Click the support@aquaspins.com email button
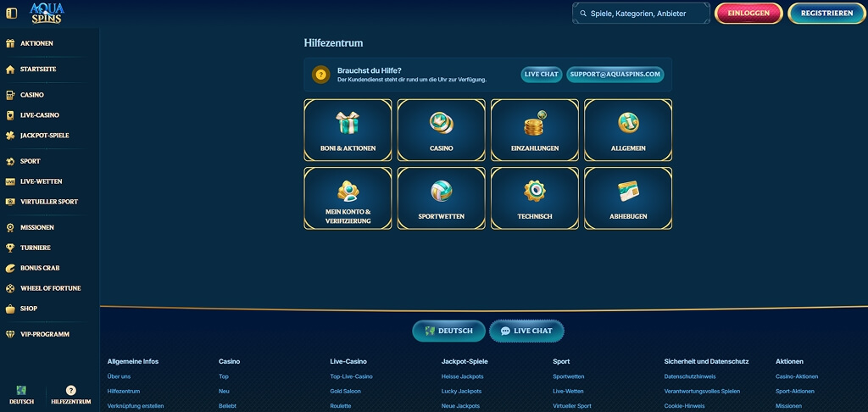The width and height of the screenshot is (868, 412). pos(615,75)
